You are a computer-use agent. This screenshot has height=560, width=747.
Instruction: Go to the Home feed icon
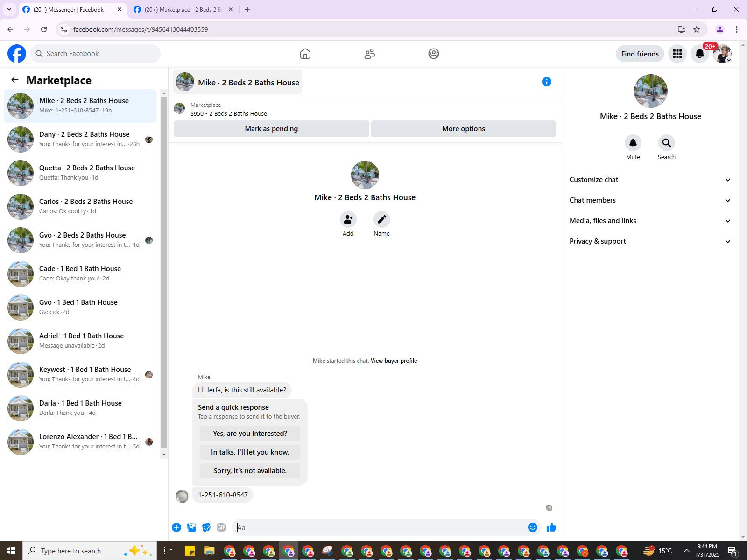point(305,54)
